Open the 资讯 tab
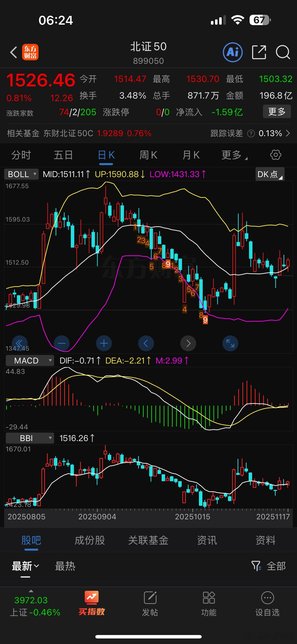Viewport: 297px width, 644px height. [x=207, y=540]
